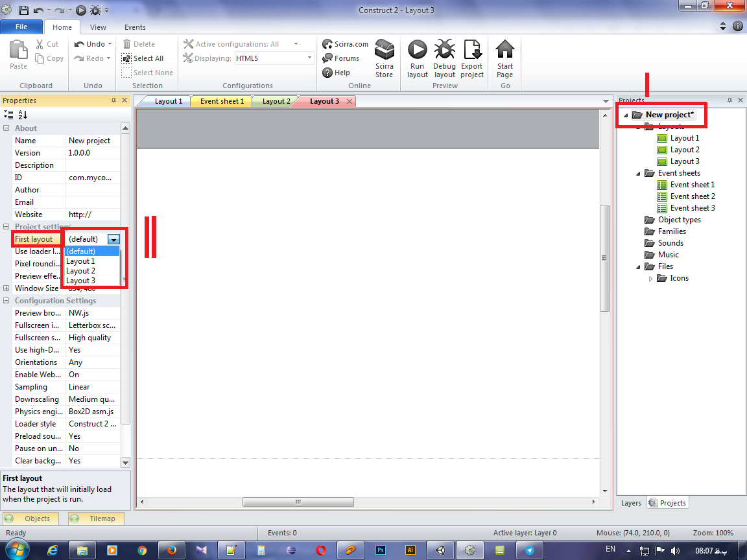
Task: Collapse the Event sheets folder
Action: click(x=638, y=174)
